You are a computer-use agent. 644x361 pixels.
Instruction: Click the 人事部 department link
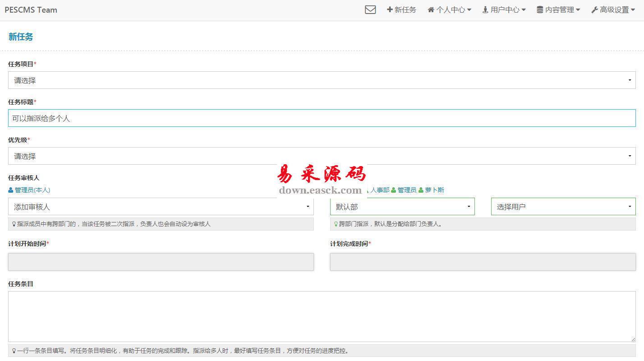[380, 190]
